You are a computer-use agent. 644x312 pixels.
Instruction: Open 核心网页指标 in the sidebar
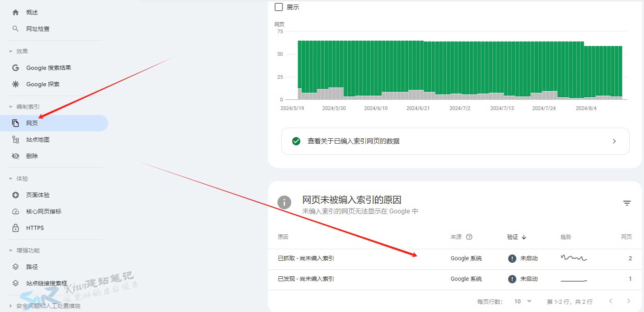tap(43, 211)
